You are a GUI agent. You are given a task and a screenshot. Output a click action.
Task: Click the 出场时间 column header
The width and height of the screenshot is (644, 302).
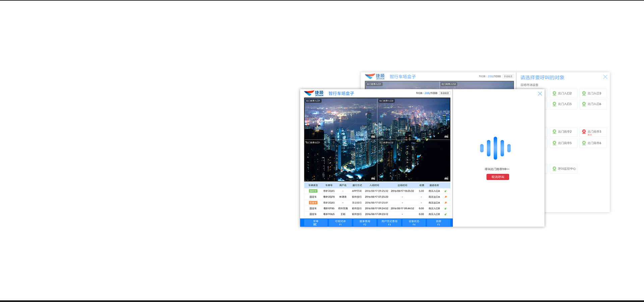pyautogui.click(x=402, y=185)
